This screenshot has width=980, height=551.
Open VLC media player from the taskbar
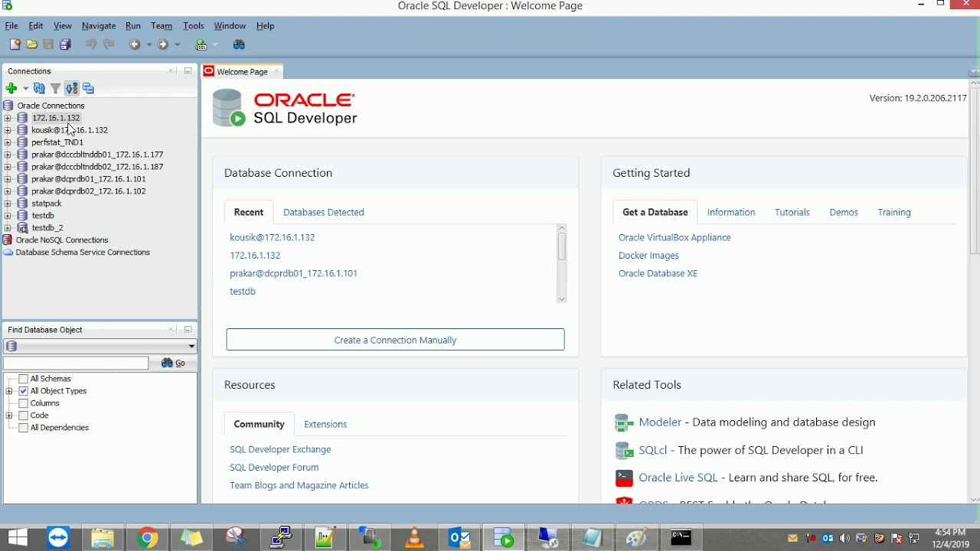point(414,538)
